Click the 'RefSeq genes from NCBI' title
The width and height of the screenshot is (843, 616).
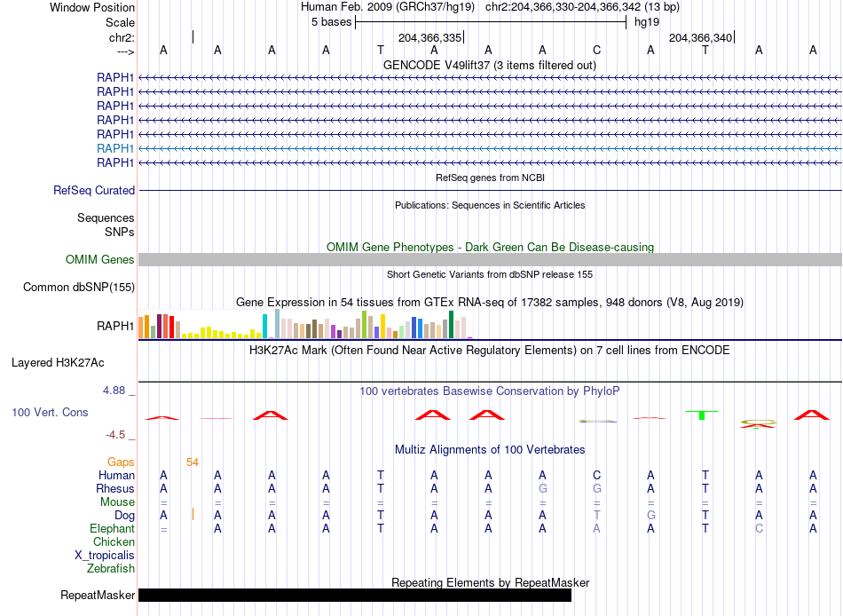pyautogui.click(x=491, y=178)
